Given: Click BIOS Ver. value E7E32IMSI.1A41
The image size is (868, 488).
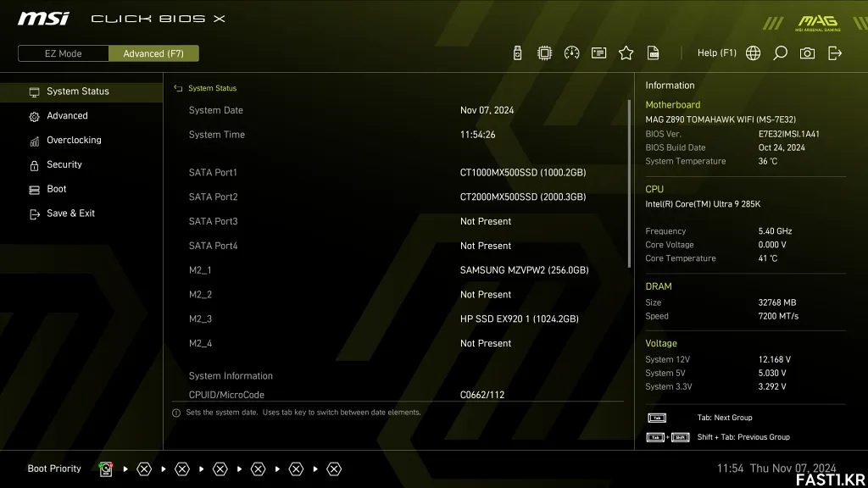Looking at the screenshot, I should coord(789,134).
